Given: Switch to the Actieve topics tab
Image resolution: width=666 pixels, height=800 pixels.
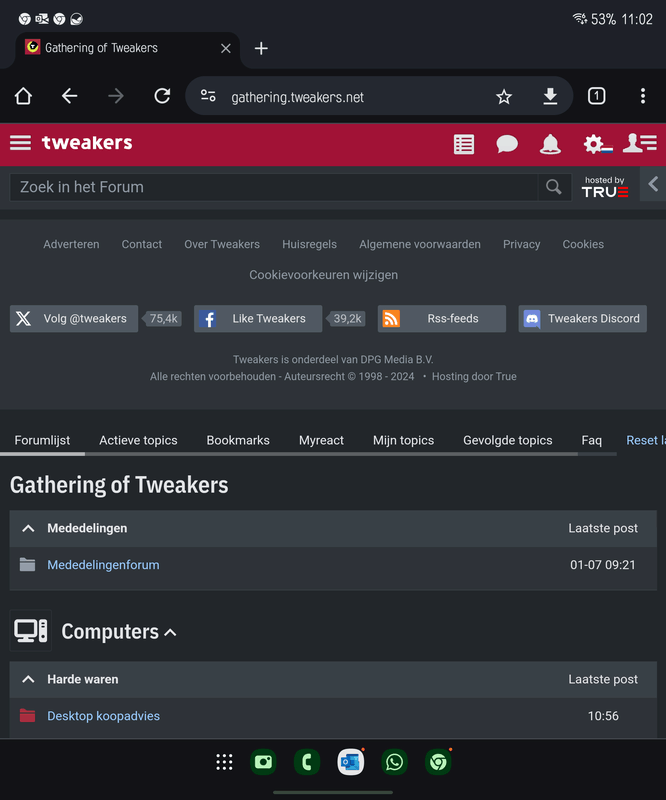Looking at the screenshot, I should coord(138,440).
